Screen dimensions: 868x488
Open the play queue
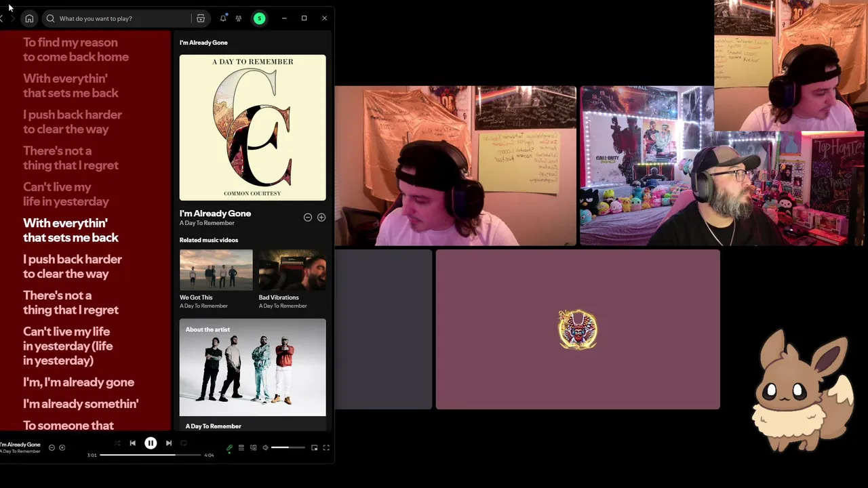pos(241,448)
